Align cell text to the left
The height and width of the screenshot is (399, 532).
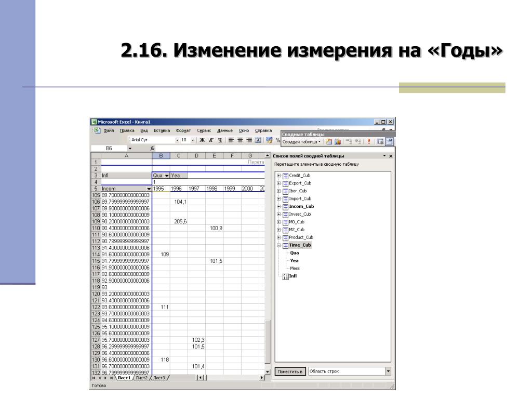[x=231, y=140]
